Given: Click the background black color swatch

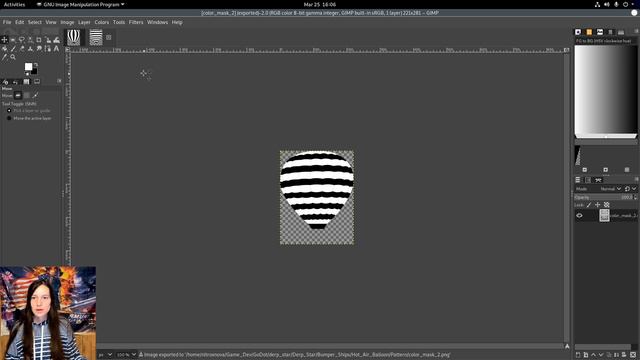Looking at the screenshot, I should pos(34,72).
